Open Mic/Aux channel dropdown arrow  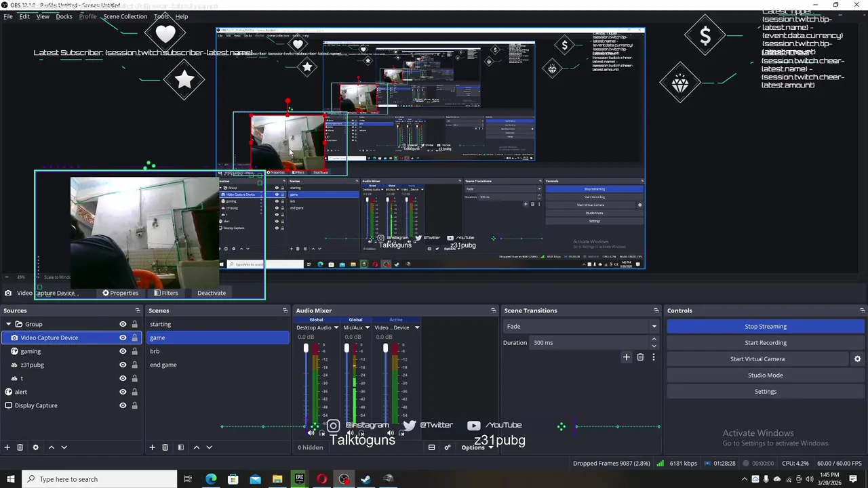(x=368, y=327)
